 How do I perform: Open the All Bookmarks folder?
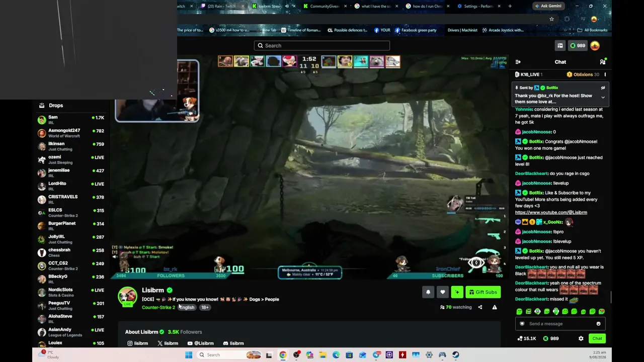pyautogui.click(x=592, y=30)
